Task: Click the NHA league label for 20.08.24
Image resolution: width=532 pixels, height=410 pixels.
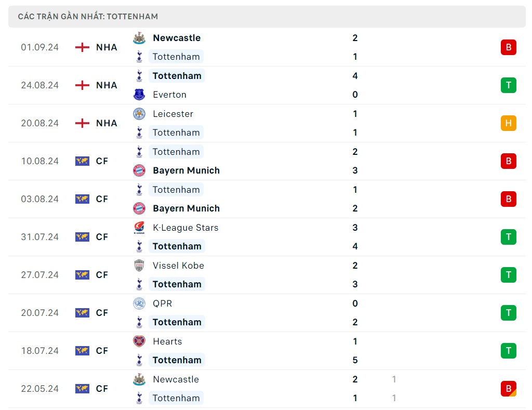Action: pos(107,123)
